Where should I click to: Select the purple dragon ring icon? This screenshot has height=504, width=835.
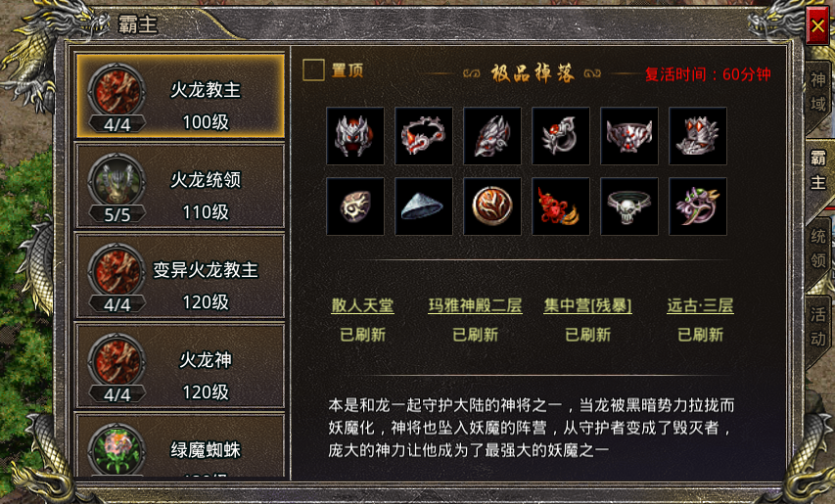point(698,206)
